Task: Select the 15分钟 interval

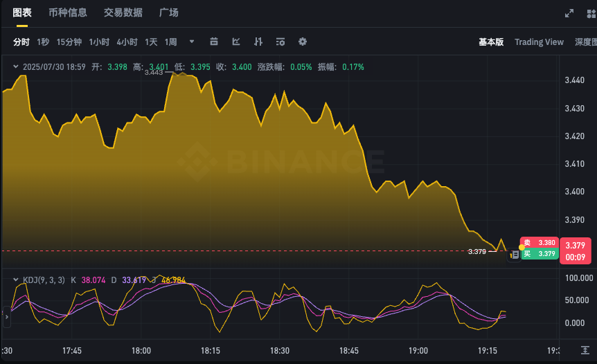Action: point(69,42)
